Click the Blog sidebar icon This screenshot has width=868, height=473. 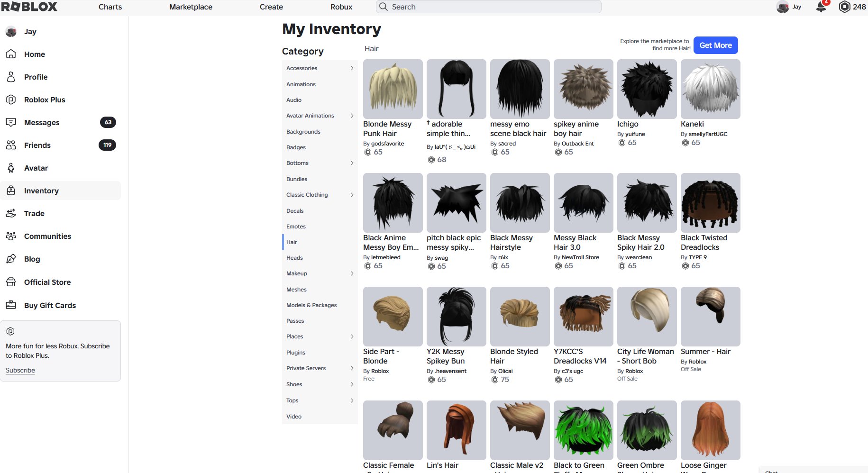click(11, 259)
